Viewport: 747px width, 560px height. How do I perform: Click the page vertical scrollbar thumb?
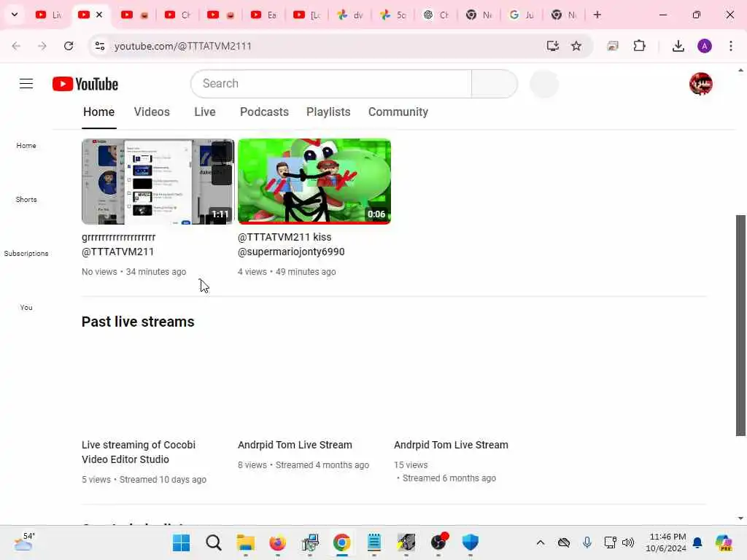[740, 325]
